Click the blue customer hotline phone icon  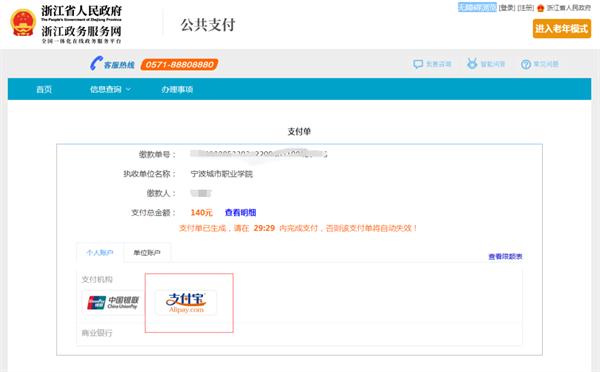pos(96,64)
